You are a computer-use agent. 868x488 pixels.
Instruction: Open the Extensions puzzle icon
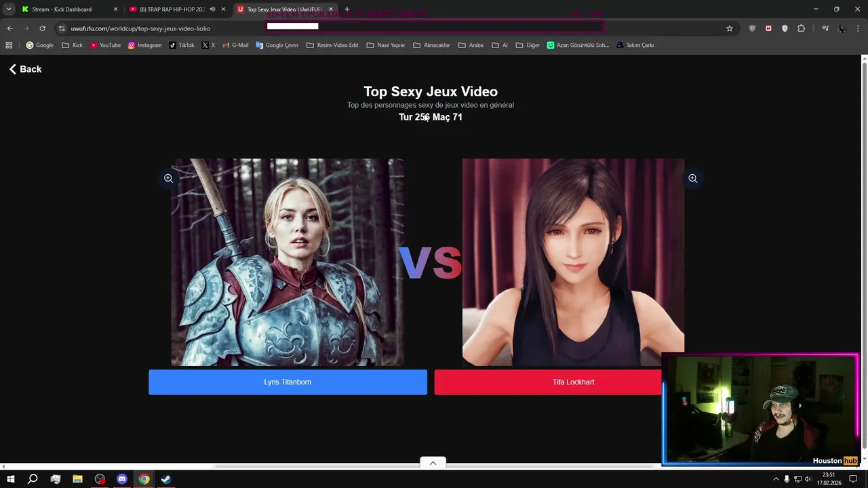pos(802,28)
